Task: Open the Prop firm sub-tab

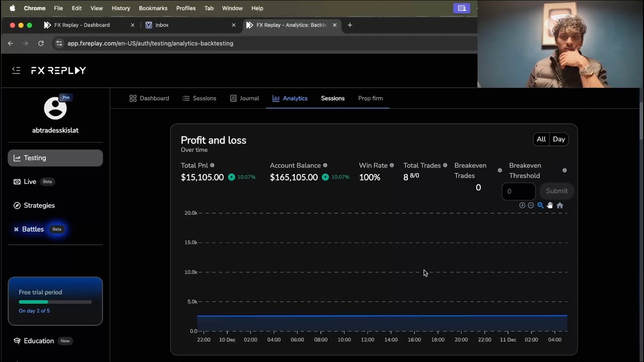Action: coord(370,99)
